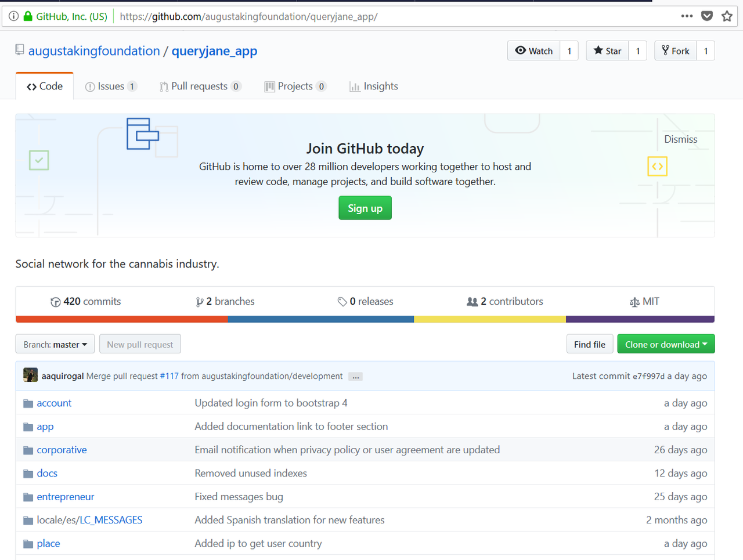This screenshot has width=743, height=560.
Task: Click the green Sign up button
Action: click(365, 208)
